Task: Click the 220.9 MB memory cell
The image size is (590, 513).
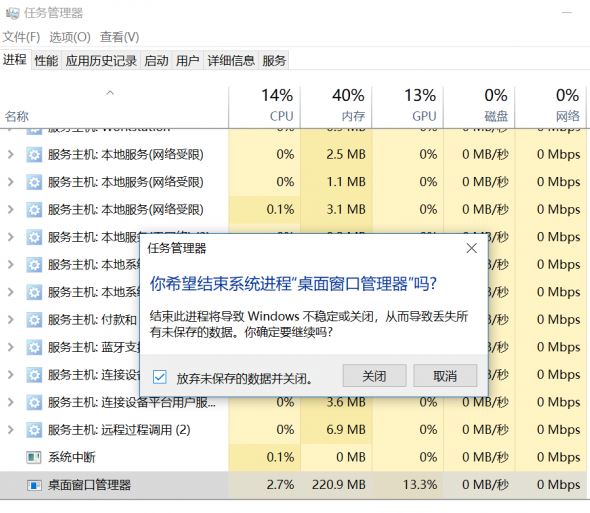Action: click(336, 485)
